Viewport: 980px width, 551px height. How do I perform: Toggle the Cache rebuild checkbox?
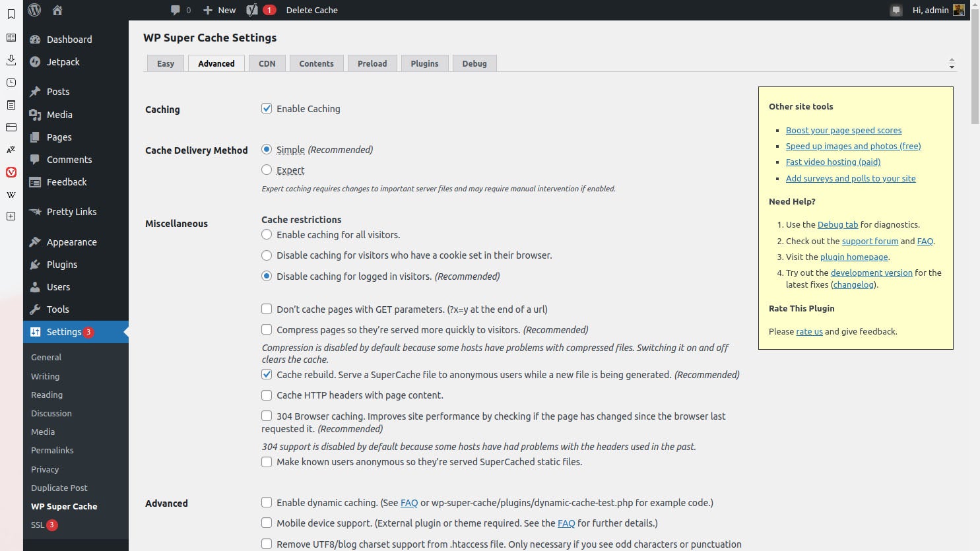coord(267,374)
